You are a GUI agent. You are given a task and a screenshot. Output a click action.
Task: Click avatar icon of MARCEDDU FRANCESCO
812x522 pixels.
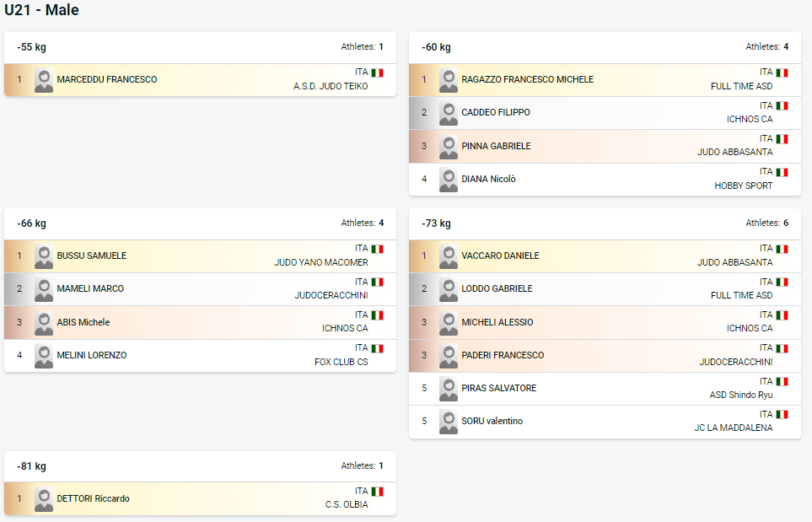[x=44, y=80]
